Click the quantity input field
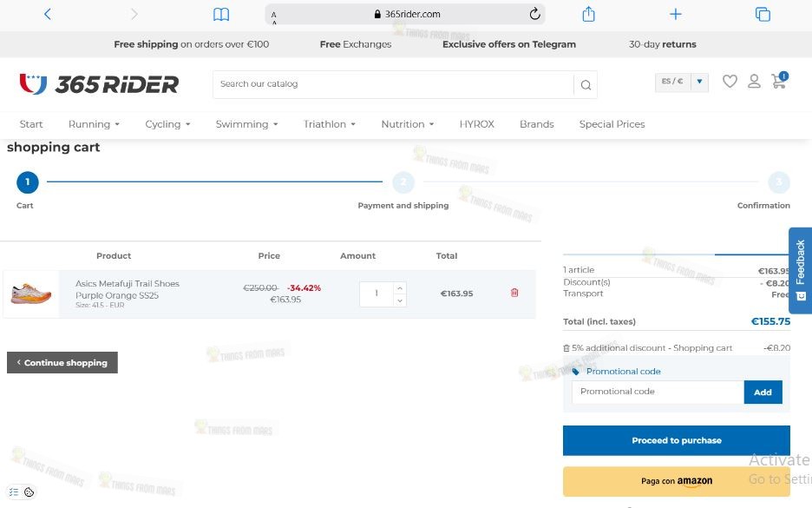812x508 pixels. [x=377, y=294]
